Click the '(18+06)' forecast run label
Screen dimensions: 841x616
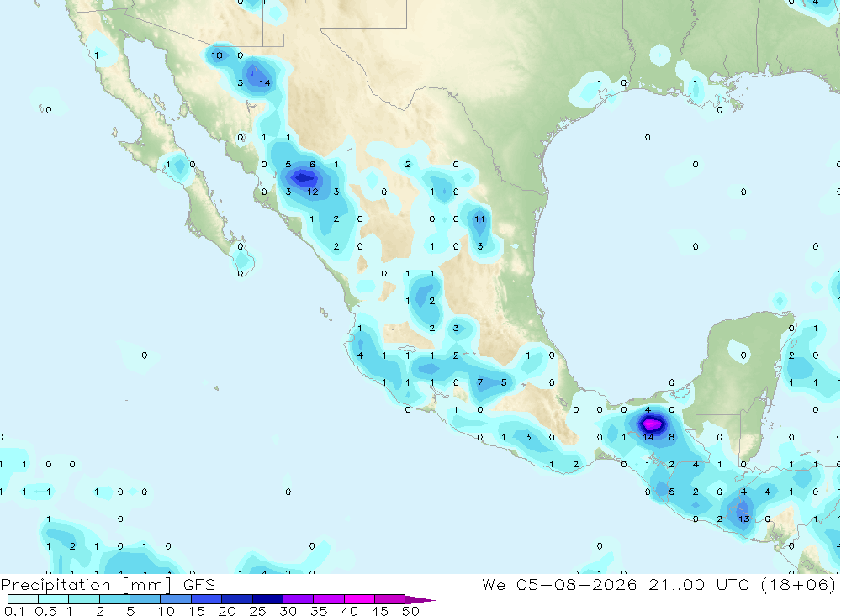click(799, 584)
